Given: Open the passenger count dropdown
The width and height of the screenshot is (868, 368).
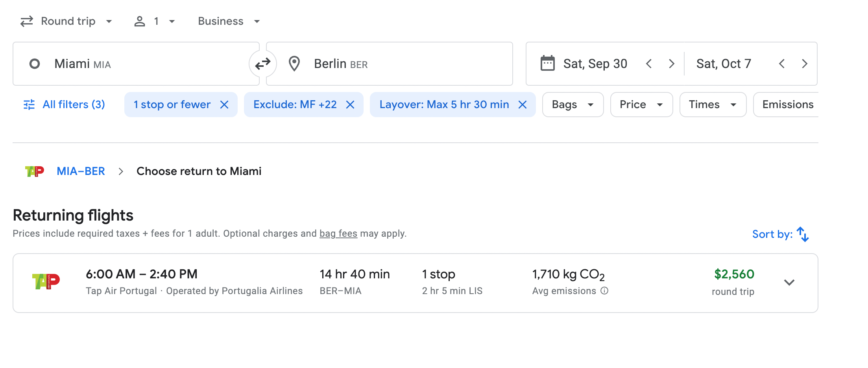Looking at the screenshot, I should 155,21.
